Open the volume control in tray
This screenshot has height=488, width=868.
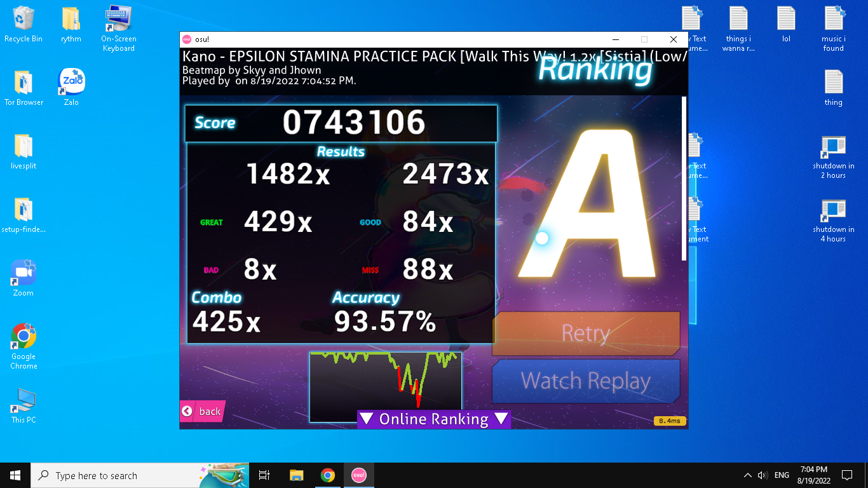click(763, 475)
